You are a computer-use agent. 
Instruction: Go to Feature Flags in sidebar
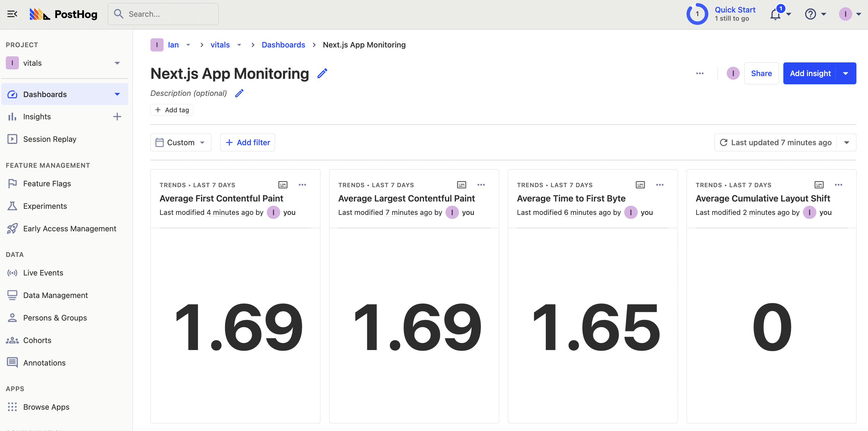tap(47, 184)
